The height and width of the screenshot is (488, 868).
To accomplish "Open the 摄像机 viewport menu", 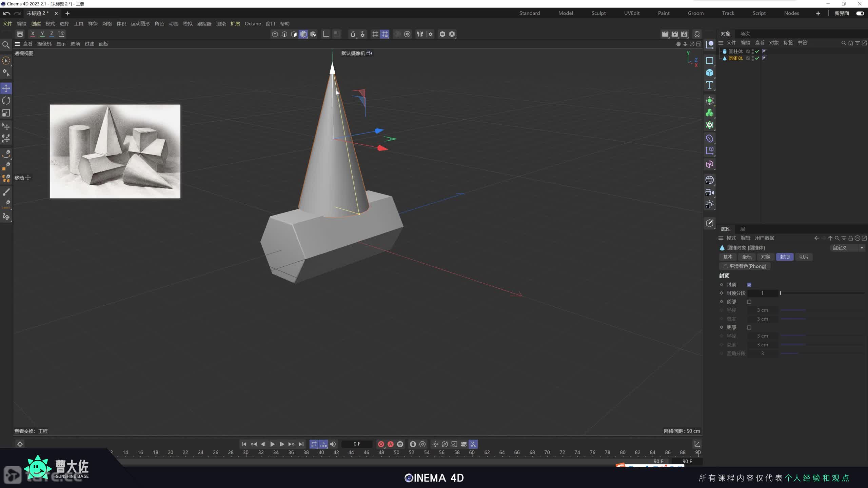I will tap(44, 44).
